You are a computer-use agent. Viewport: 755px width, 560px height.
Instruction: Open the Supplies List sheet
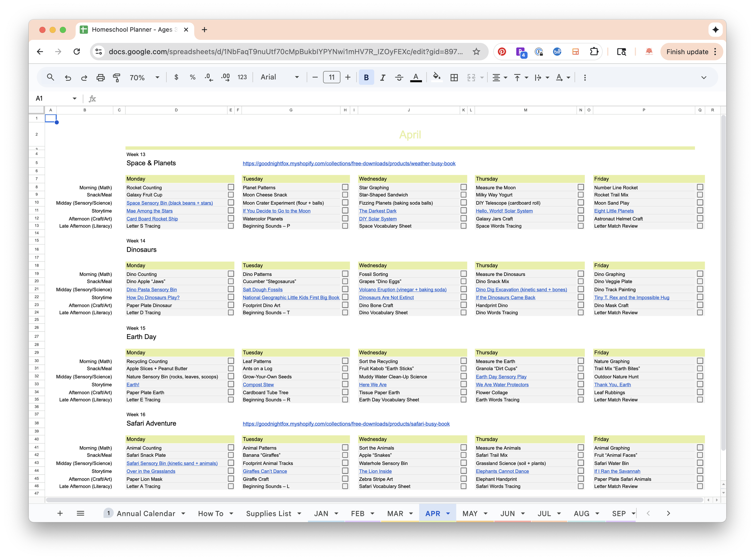coord(269,513)
